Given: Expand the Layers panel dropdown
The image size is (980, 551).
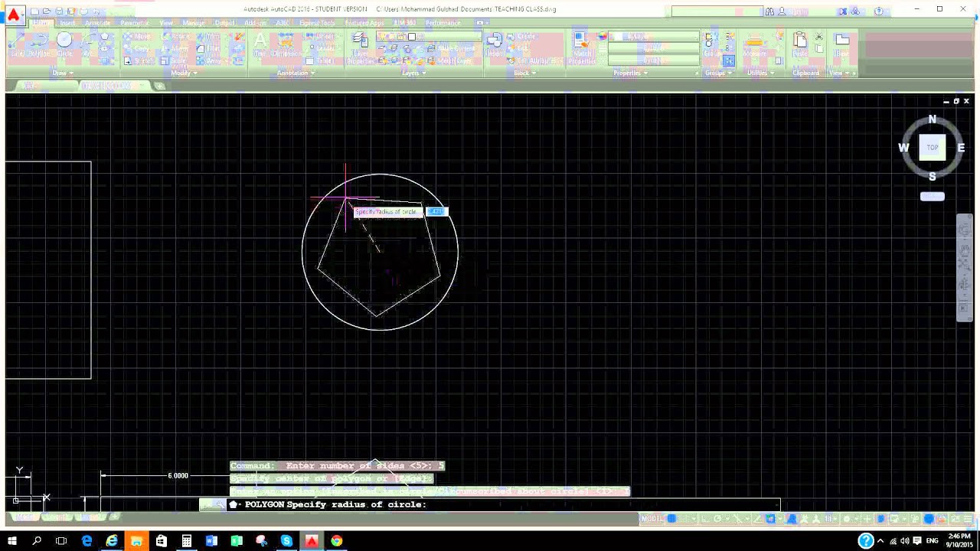Looking at the screenshot, I should (x=413, y=73).
